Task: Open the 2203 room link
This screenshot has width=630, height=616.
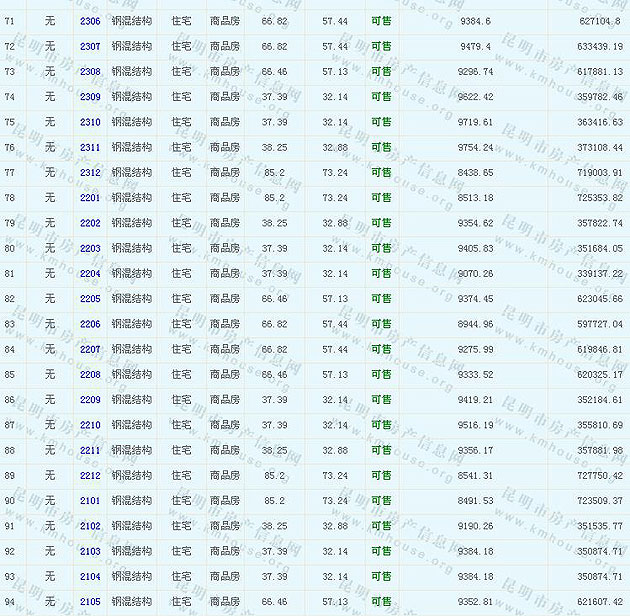Action: pyautogui.click(x=90, y=248)
